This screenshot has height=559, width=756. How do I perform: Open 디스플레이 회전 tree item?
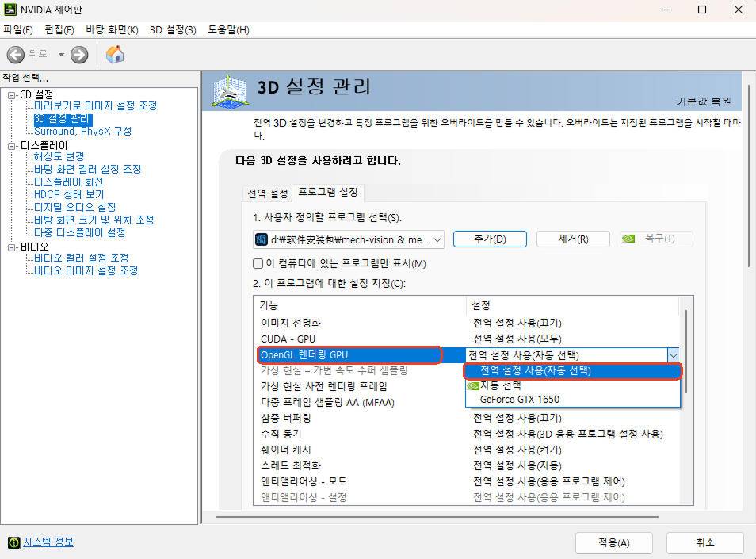(68, 182)
